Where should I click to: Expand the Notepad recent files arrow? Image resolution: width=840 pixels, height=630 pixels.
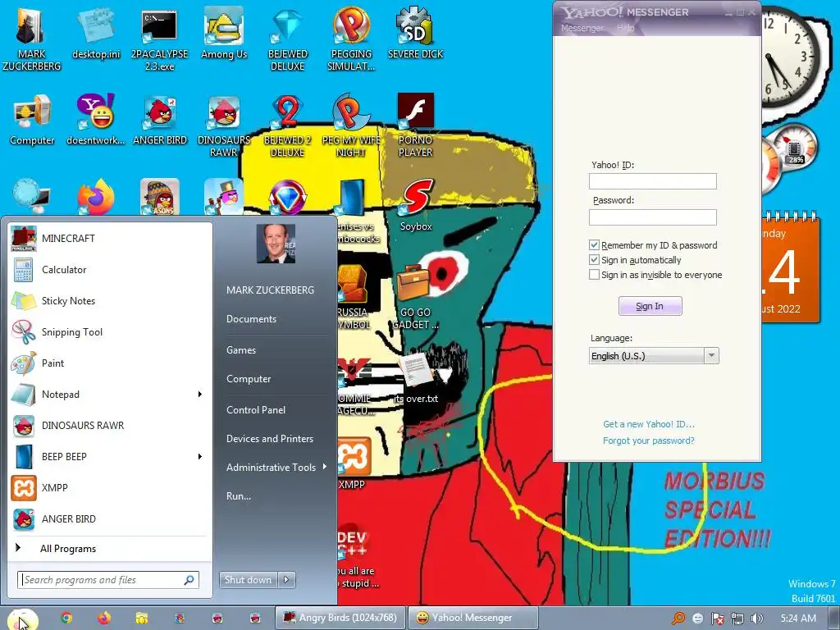click(x=200, y=395)
